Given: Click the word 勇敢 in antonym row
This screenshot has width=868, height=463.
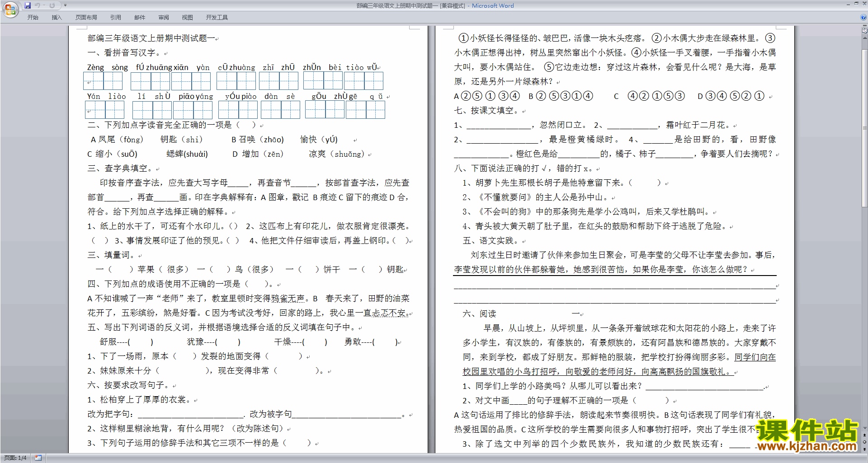Looking at the screenshot, I should [x=353, y=342].
